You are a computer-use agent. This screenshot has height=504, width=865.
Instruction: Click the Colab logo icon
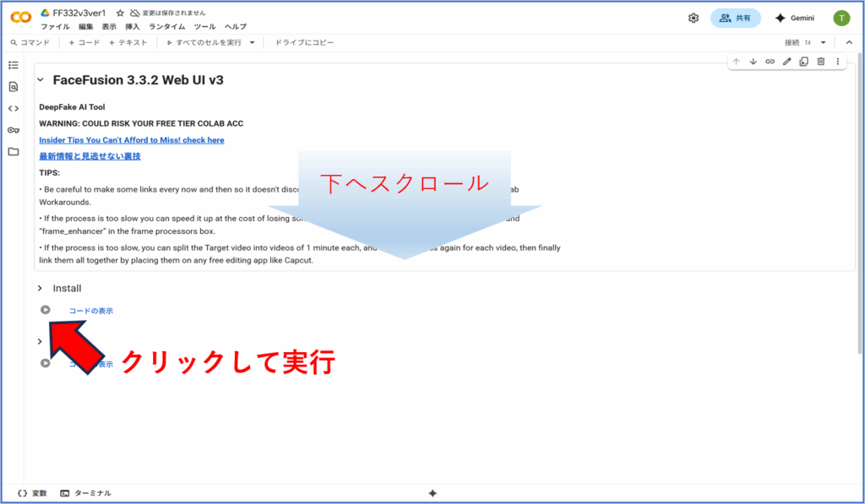(x=21, y=18)
